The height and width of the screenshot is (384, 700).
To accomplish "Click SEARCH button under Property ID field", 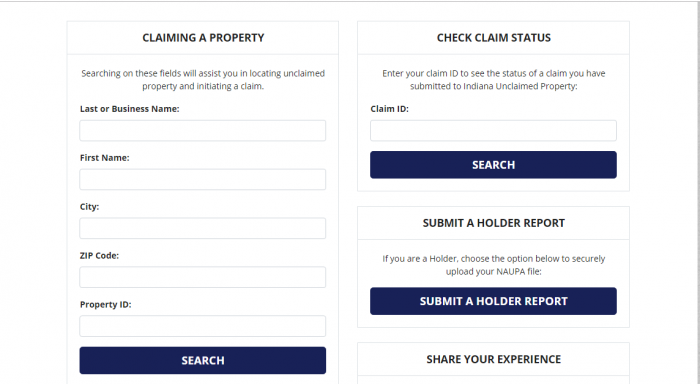I will [x=203, y=360].
